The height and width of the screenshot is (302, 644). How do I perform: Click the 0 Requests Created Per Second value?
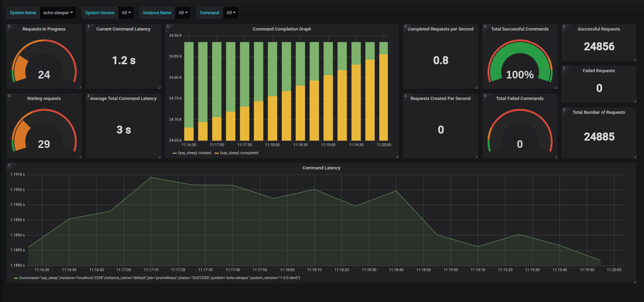tap(441, 130)
